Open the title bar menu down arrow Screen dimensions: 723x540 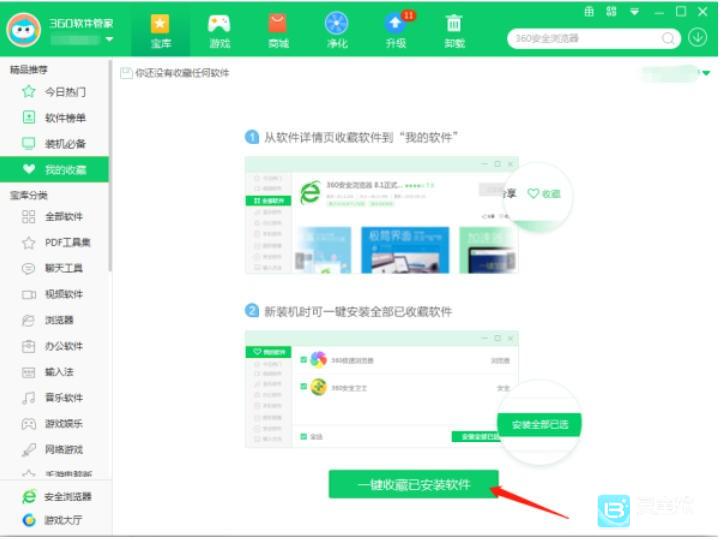click(x=634, y=12)
